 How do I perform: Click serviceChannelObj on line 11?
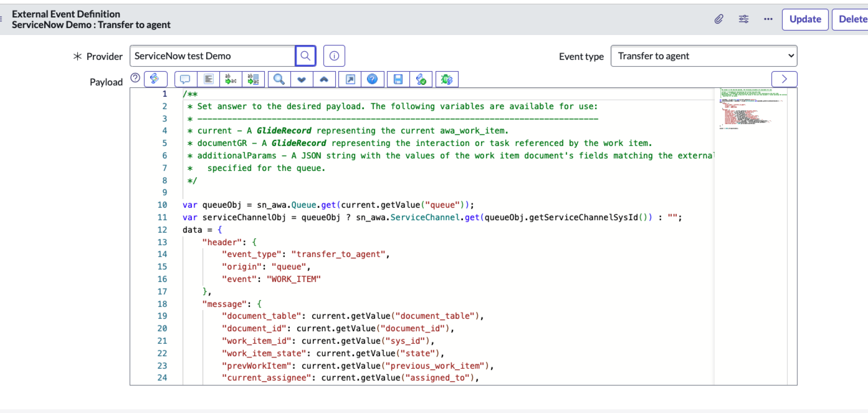tap(244, 217)
